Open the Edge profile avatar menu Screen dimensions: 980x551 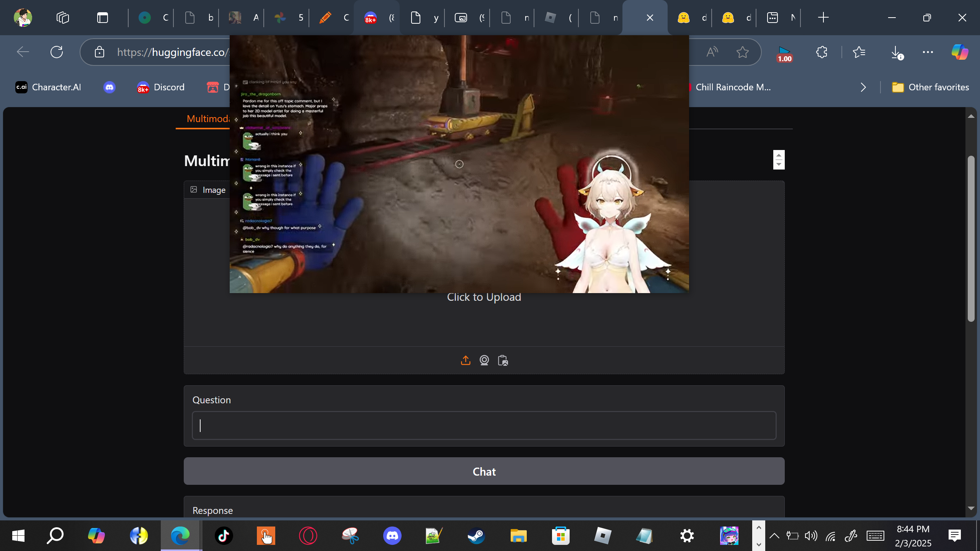pyautogui.click(x=23, y=18)
